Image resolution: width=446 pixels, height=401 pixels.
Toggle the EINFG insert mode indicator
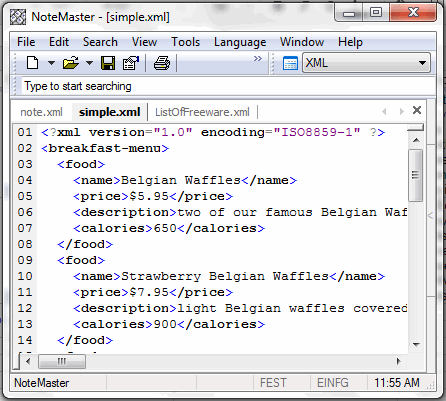pos(333,383)
